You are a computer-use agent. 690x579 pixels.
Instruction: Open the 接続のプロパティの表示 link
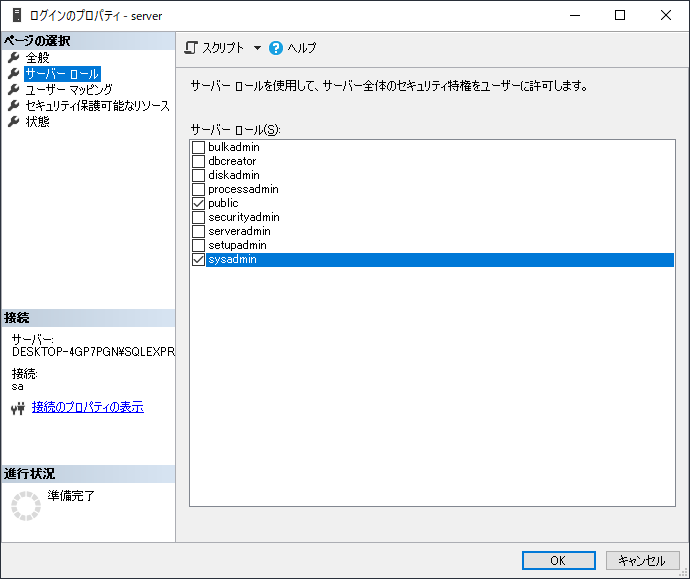point(88,407)
